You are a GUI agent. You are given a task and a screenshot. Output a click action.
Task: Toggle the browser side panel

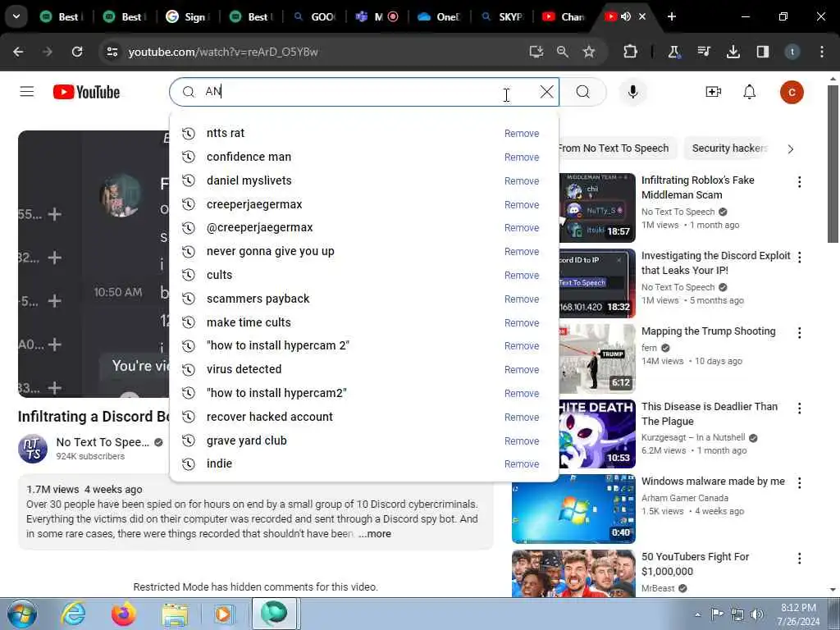coord(762,52)
